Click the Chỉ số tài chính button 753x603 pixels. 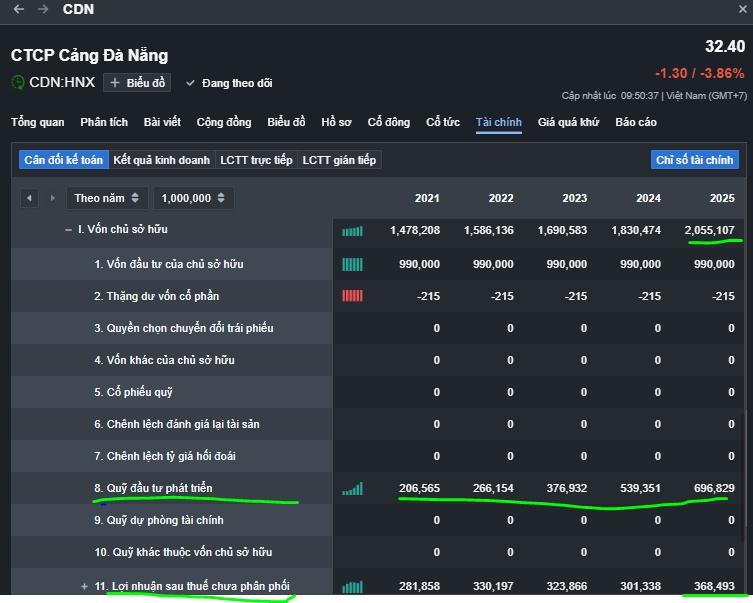(x=694, y=160)
